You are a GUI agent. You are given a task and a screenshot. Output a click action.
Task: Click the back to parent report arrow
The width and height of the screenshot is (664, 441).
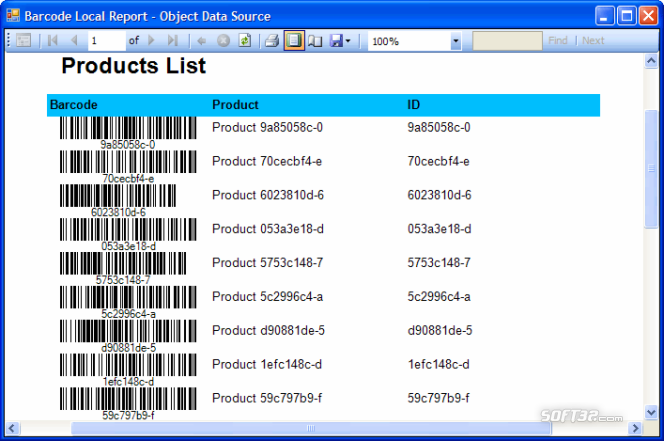click(202, 41)
